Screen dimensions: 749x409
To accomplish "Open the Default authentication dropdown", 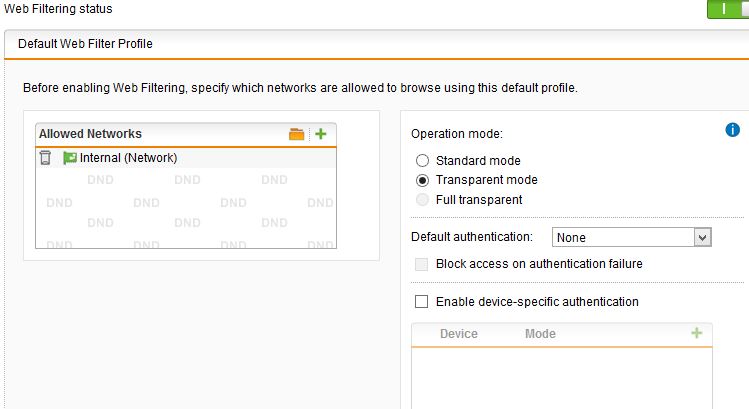I will click(631, 237).
